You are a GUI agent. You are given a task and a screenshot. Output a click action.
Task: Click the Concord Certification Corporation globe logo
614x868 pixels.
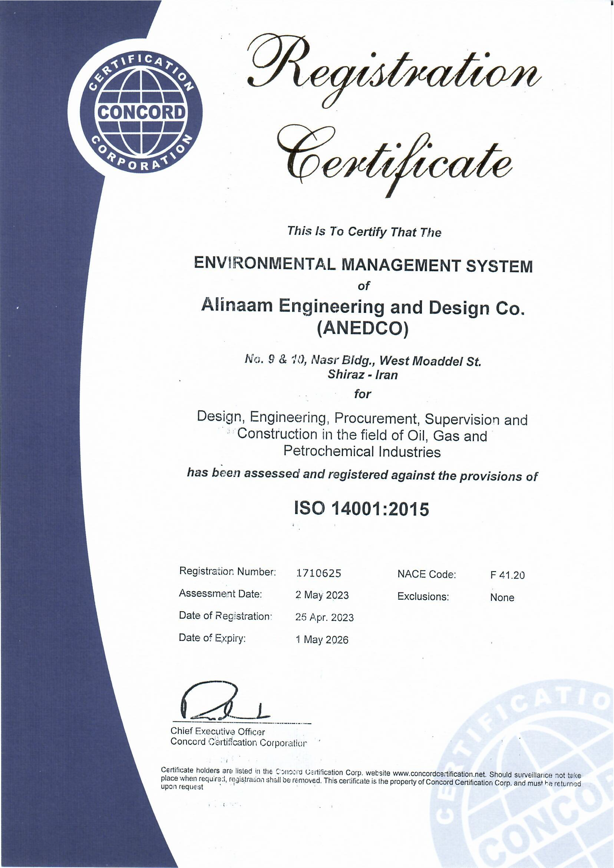point(140,112)
